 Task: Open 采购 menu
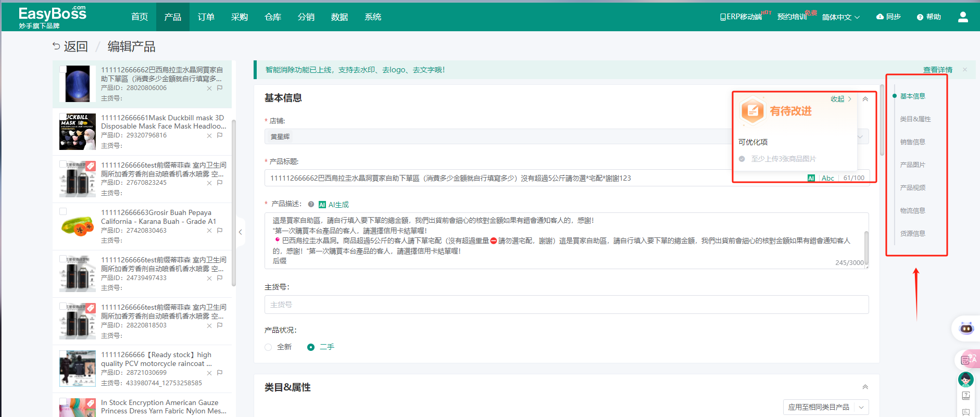240,17
